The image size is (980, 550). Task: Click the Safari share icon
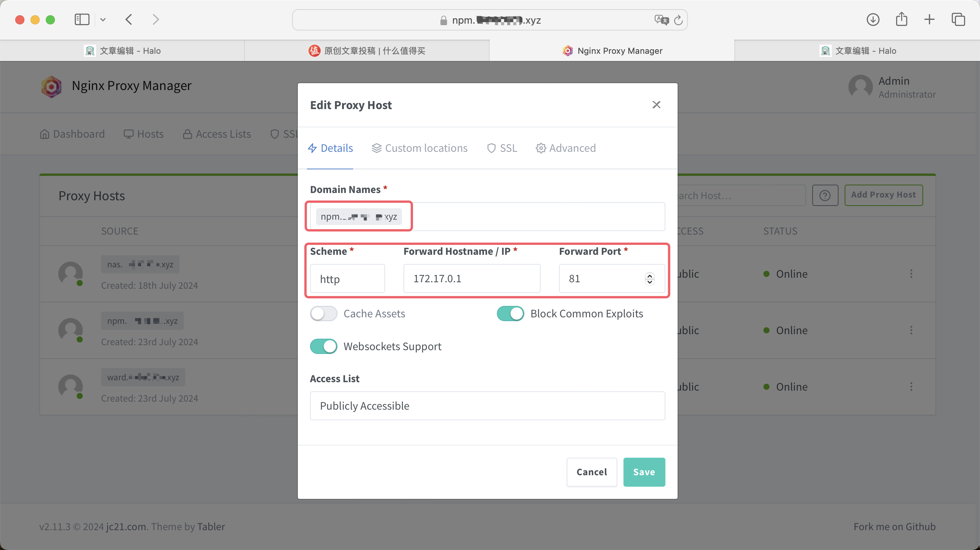[901, 19]
